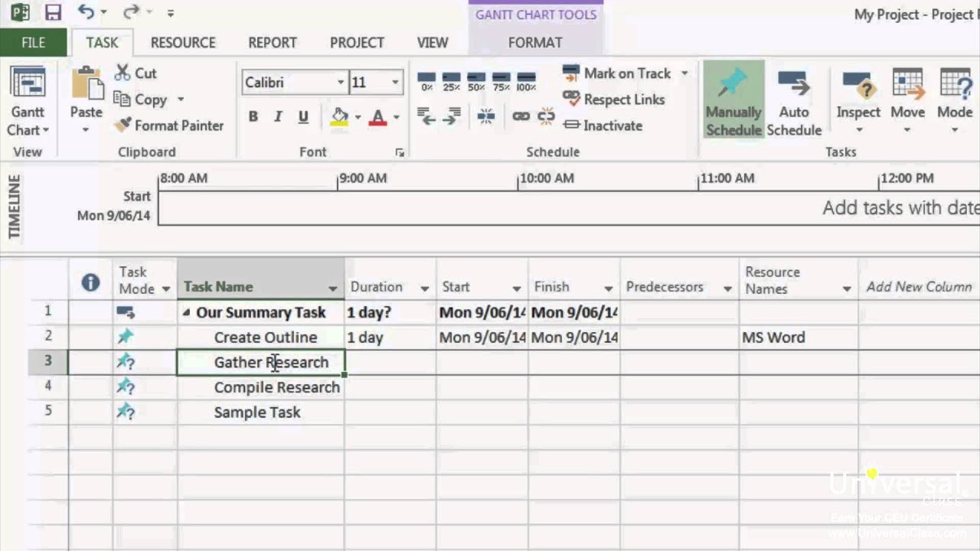The image size is (980, 551).
Task: Click Respect Links button
Action: coord(614,99)
